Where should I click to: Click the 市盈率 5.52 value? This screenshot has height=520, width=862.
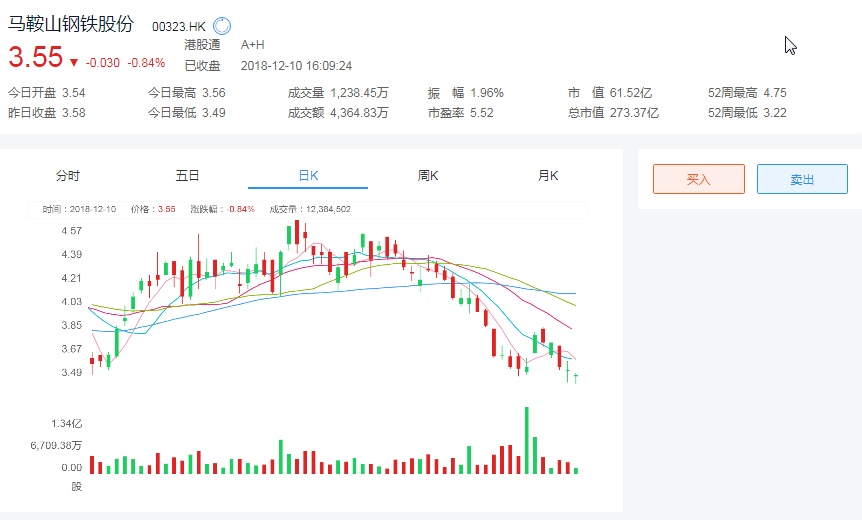pos(481,113)
